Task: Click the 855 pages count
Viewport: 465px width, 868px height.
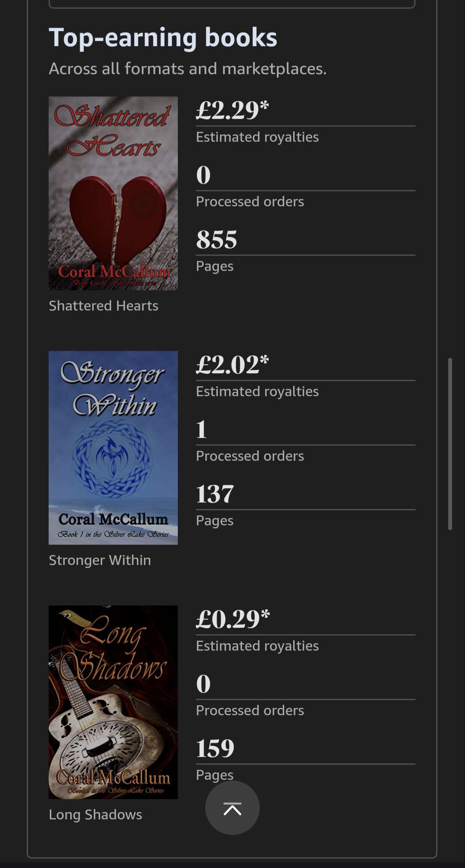Action: pyautogui.click(x=217, y=240)
